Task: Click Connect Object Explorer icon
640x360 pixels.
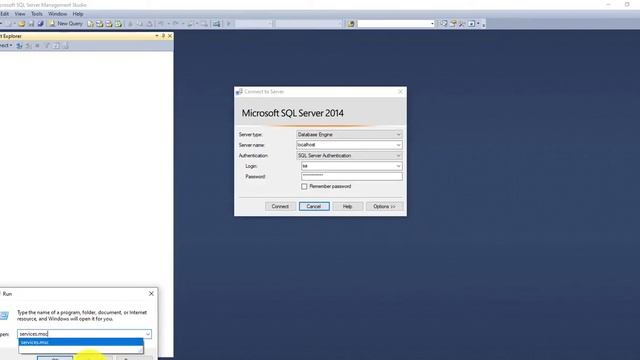Action: pos(19,46)
